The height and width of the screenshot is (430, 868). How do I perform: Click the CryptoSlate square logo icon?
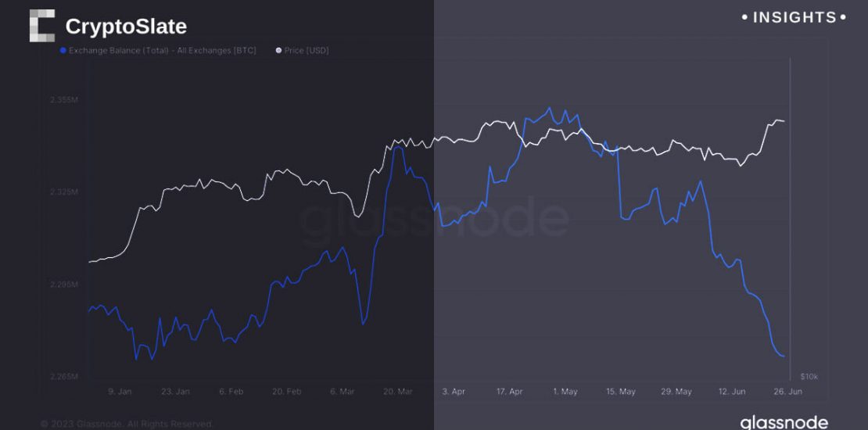click(x=42, y=25)
